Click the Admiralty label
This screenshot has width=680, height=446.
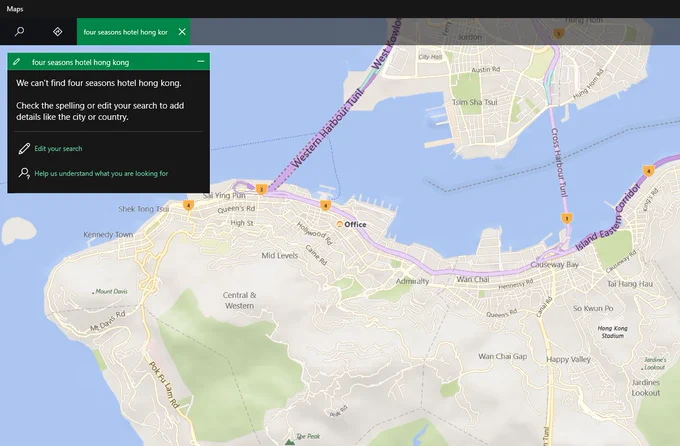[412, 281]
